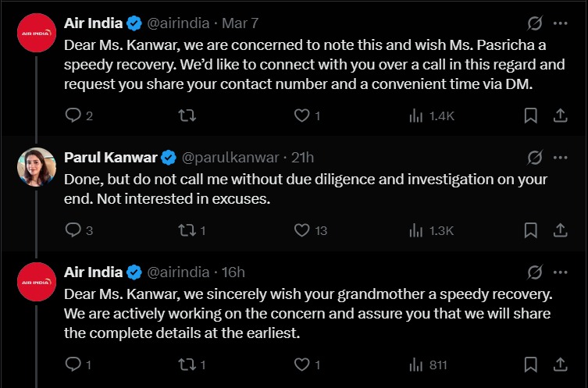Click Grok icon on Parul Kanwar's tweet
The image size is (588, 388).
(535, 158)
